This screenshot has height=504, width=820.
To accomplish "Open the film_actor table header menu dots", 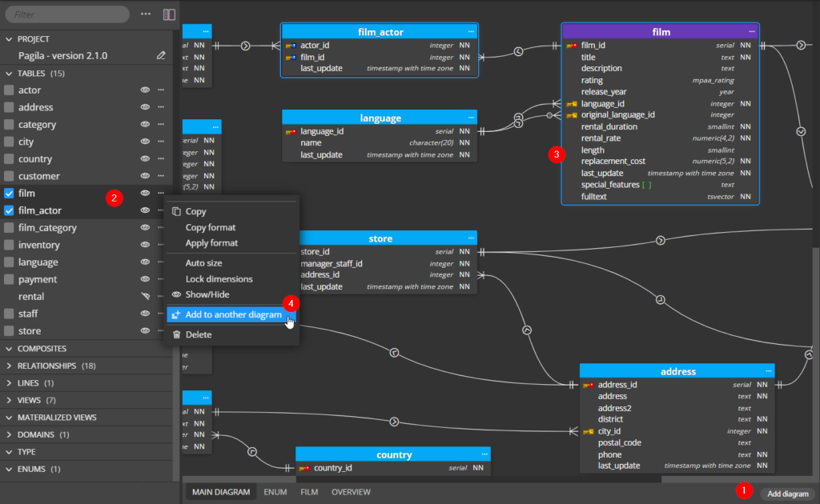I will (471, 32).
